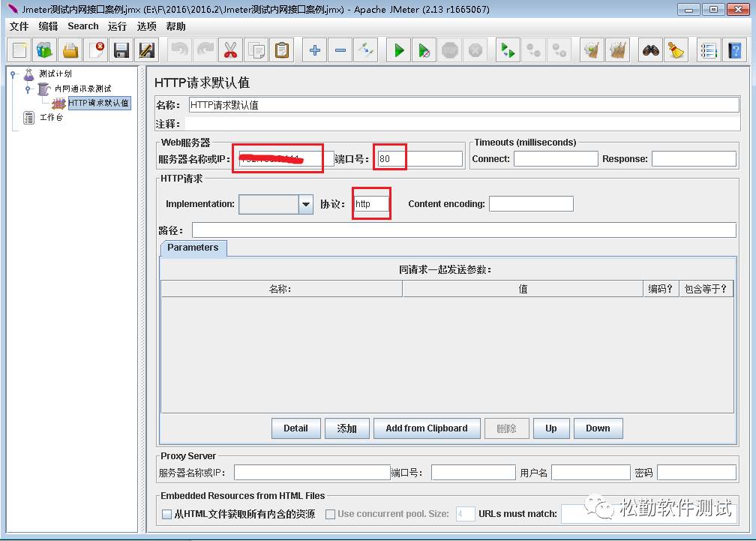Click the Proxy Server 密码 field

697,473
